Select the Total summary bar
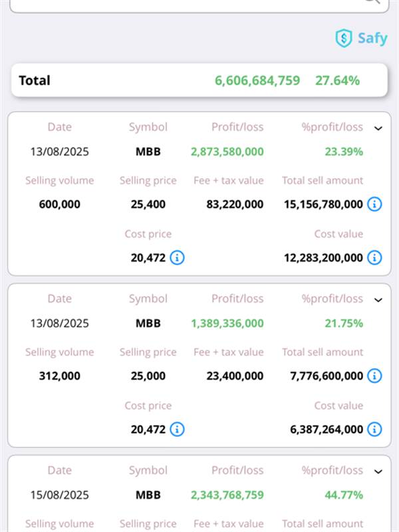Screen dimensions: 399x532 point(199,80)
